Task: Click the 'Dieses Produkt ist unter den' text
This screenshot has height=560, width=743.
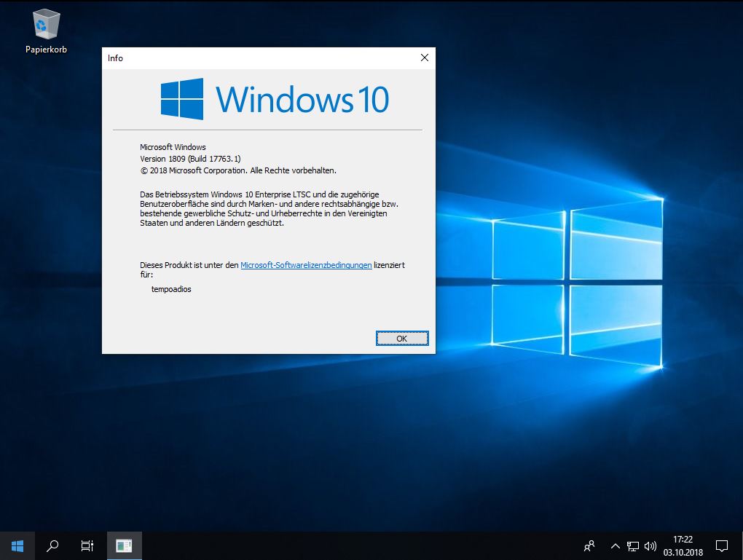Action: tap(189, 265)
